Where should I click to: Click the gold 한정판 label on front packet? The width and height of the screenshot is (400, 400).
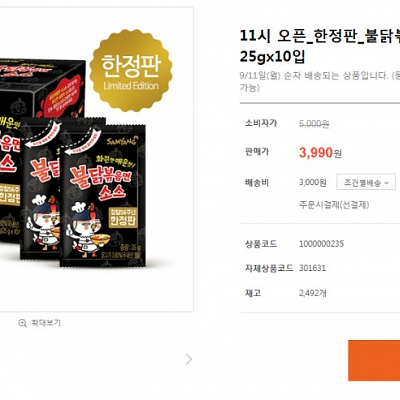click(x=123, y=217)
